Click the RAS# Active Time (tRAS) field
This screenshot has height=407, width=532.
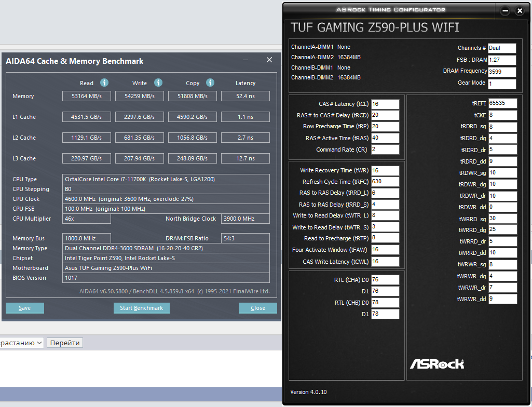pyautogui.click(x=385, y=138)
